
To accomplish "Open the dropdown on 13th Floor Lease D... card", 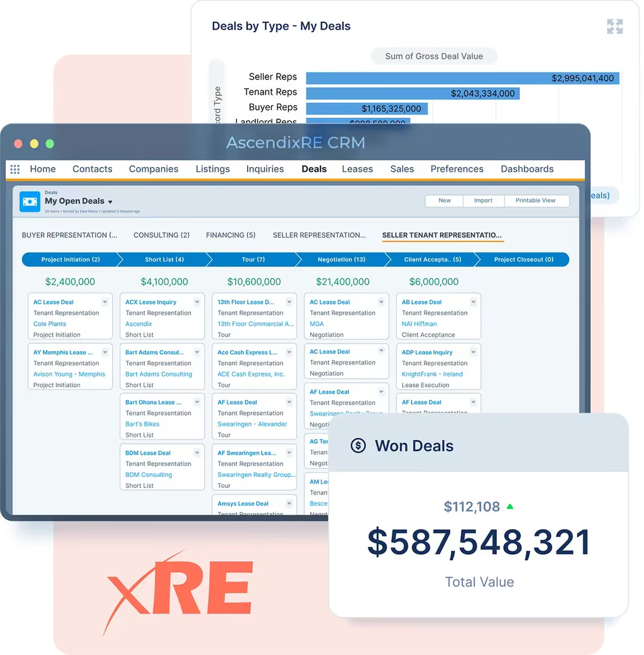I will point(289,302).
